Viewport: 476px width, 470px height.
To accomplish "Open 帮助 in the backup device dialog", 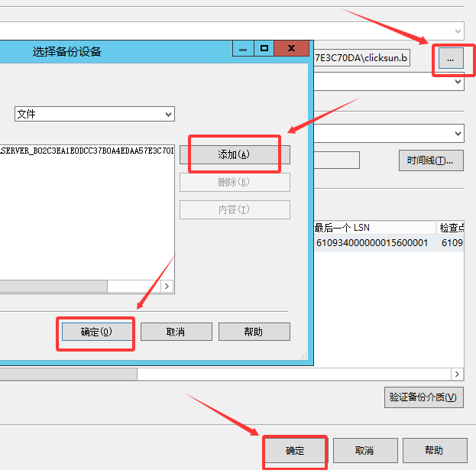I will (254, 332).
